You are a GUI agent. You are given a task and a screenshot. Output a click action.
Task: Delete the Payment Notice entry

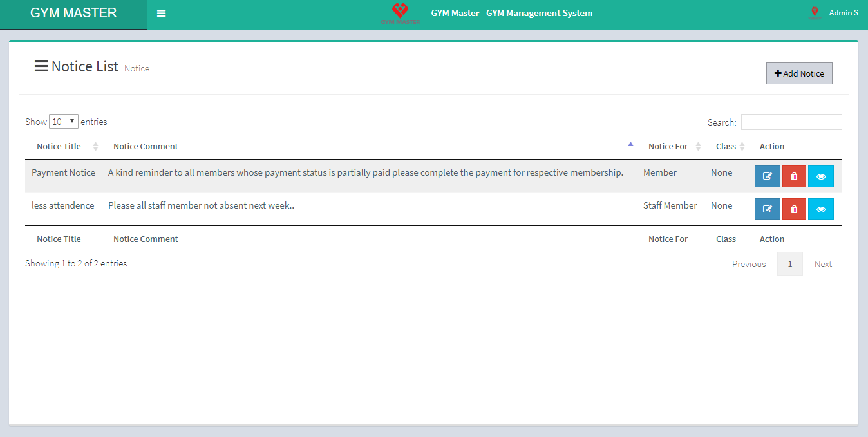pyautogui.click(x=794, y=176)
